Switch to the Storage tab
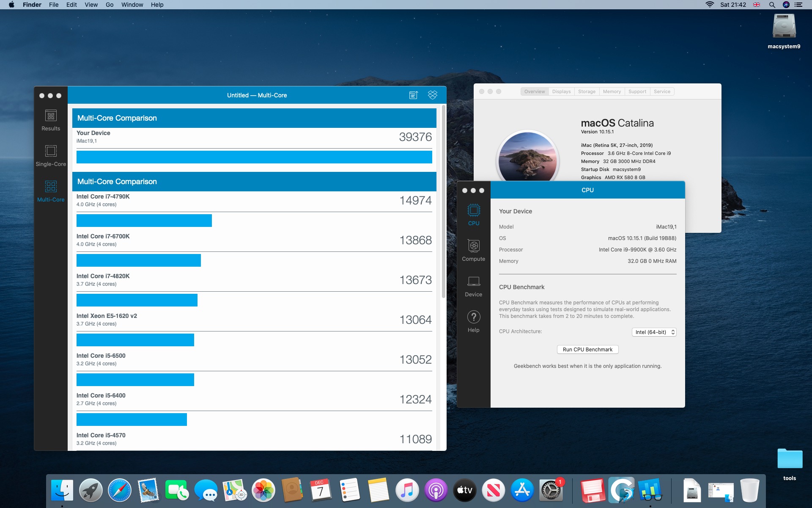This screenshot has height=508, width=812. 587,91
